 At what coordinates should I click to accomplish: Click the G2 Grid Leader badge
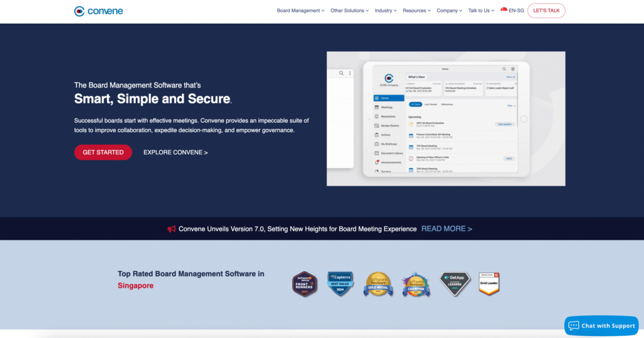489,284
